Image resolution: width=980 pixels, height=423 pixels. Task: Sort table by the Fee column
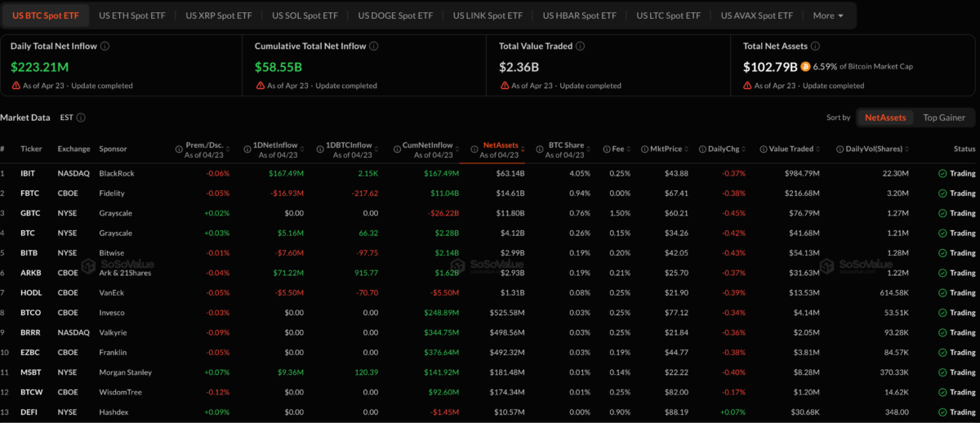[618, 149]
